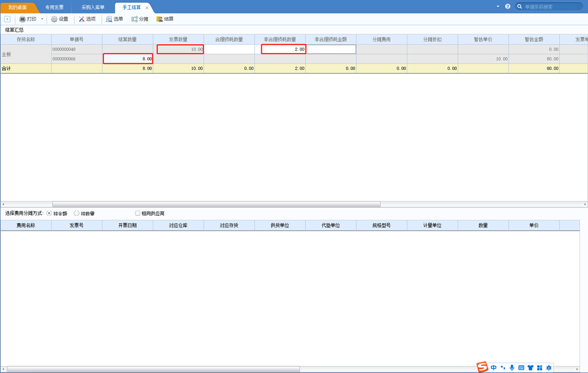588x373 pixels.
Task: Click the 选单 select-document icon
Action: pyautogui.click(x=109, y=19)
